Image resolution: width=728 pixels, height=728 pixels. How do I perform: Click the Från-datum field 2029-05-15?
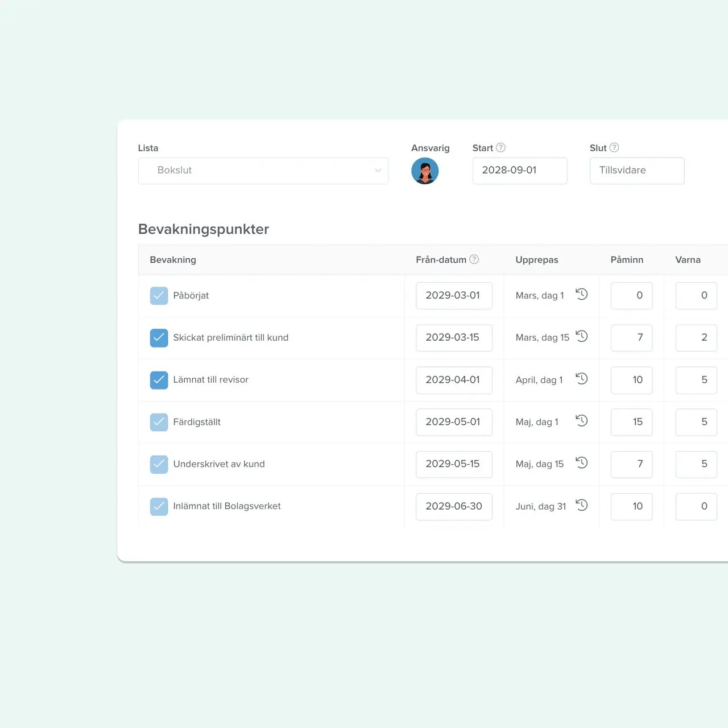click(x=453, y=464)
